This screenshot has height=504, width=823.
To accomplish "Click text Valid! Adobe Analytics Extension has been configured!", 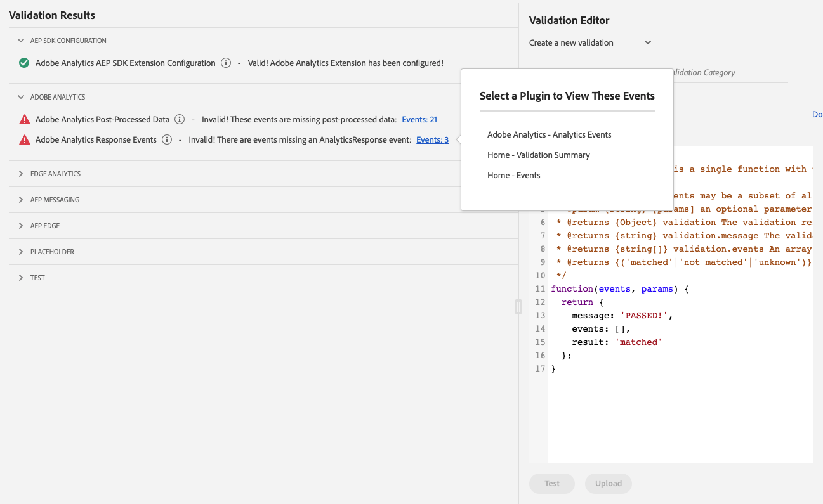I will (x=345, y=63).
